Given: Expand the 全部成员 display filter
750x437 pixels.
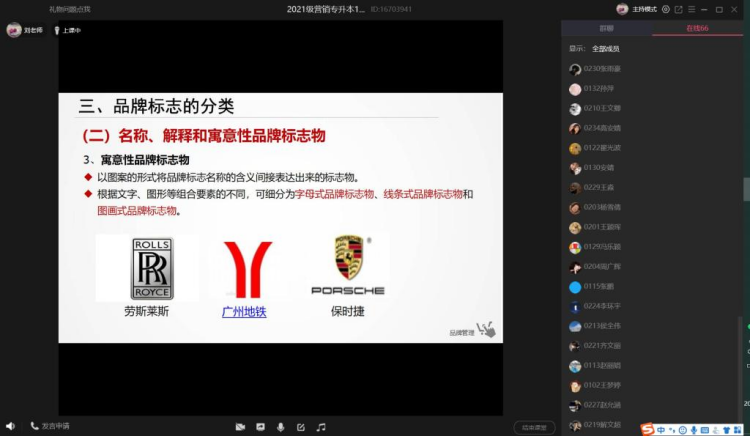Looking at the screenshot, I should click(605, 48).
